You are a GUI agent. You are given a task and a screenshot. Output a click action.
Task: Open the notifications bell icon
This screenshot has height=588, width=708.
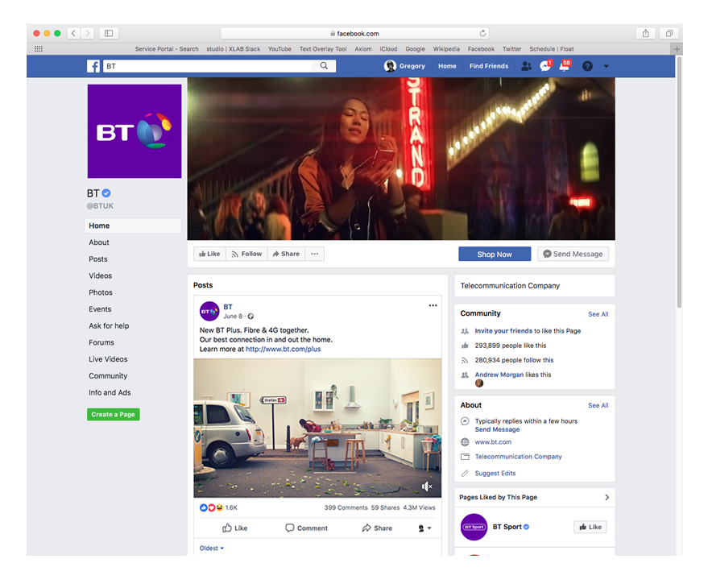565,66
